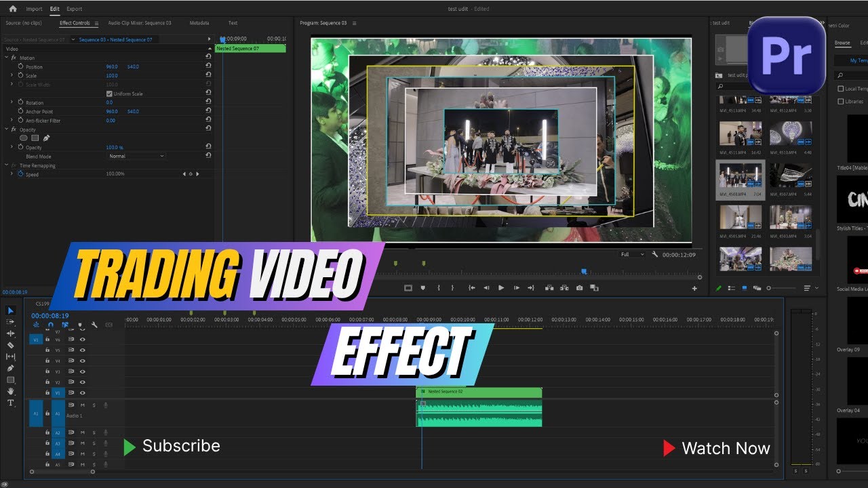
Task: Open timeline display settings wrench
Action: click(x=94, y=325)
